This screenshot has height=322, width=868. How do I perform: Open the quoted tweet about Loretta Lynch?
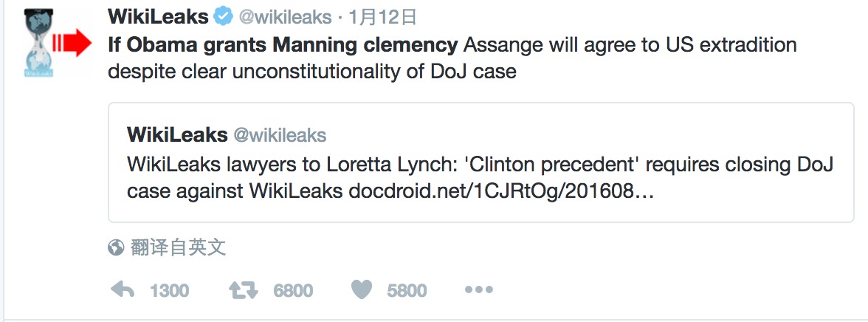click(481, 162)
